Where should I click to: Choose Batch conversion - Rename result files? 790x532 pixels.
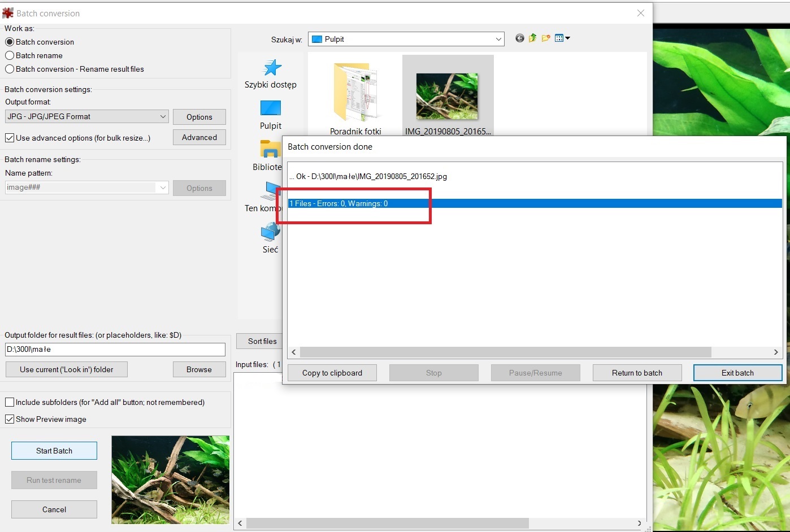tap(10, 69)
